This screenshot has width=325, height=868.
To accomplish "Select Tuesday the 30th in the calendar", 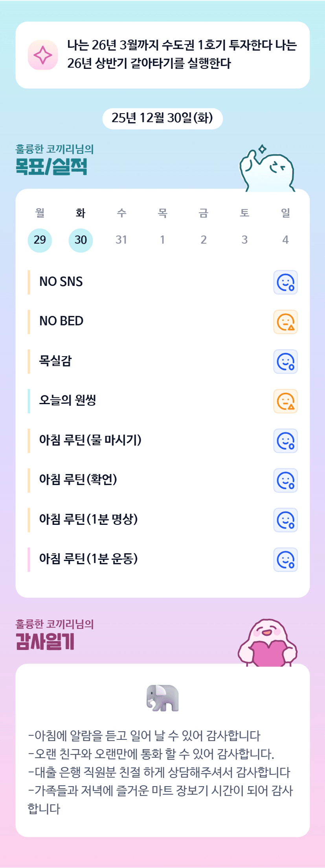I will point(81,240).
